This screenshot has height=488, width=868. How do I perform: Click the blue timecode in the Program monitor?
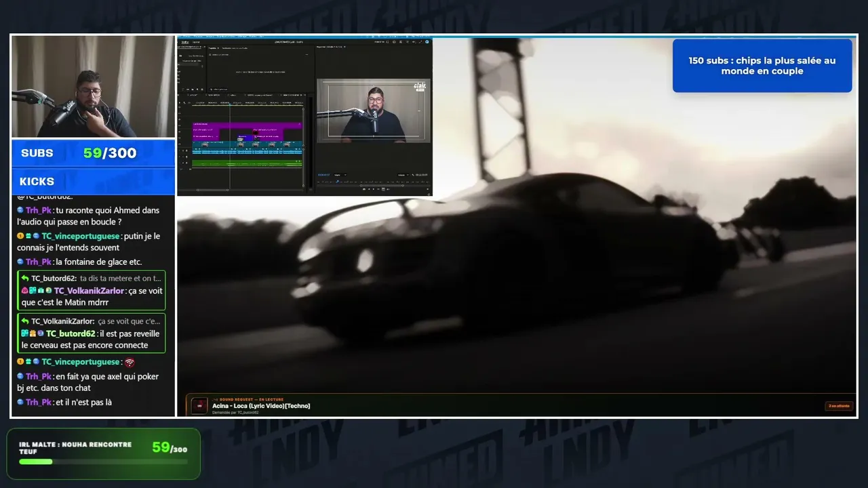pos(323,174)
